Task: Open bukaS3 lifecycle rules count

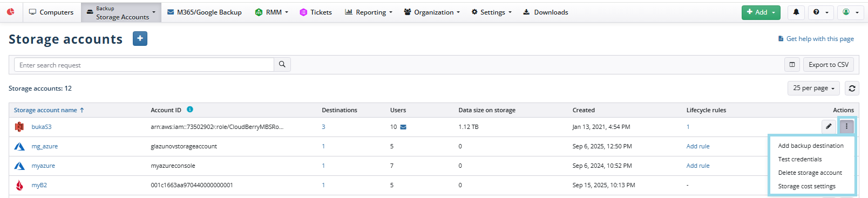Action: point(688,127)
